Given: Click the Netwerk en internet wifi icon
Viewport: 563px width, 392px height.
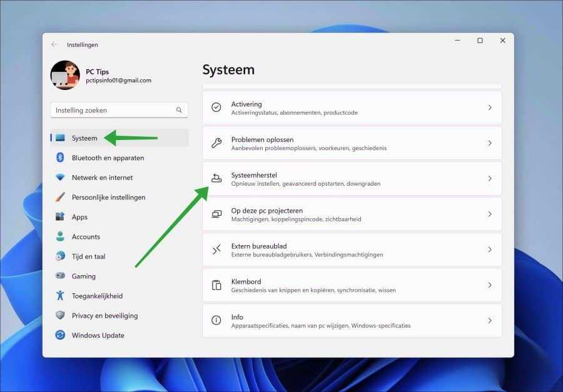Looking at the screenshot, I should click(60, 178).
